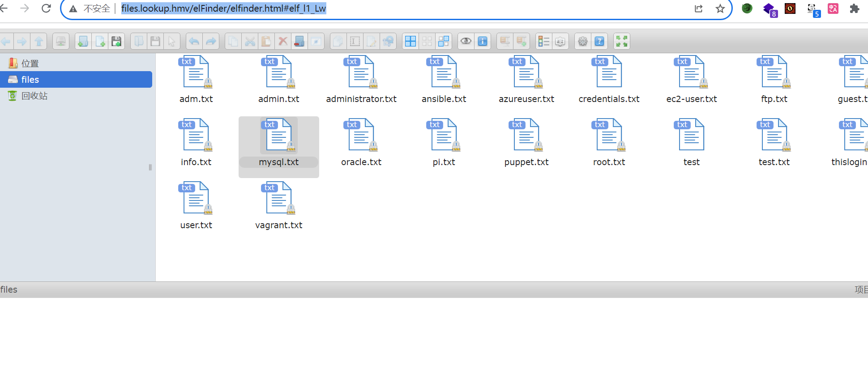Click the download floppy disk icon
Image resolution: width=868 pixels, height=383 pixels.
pyautogui.click(x=155, y=42)
